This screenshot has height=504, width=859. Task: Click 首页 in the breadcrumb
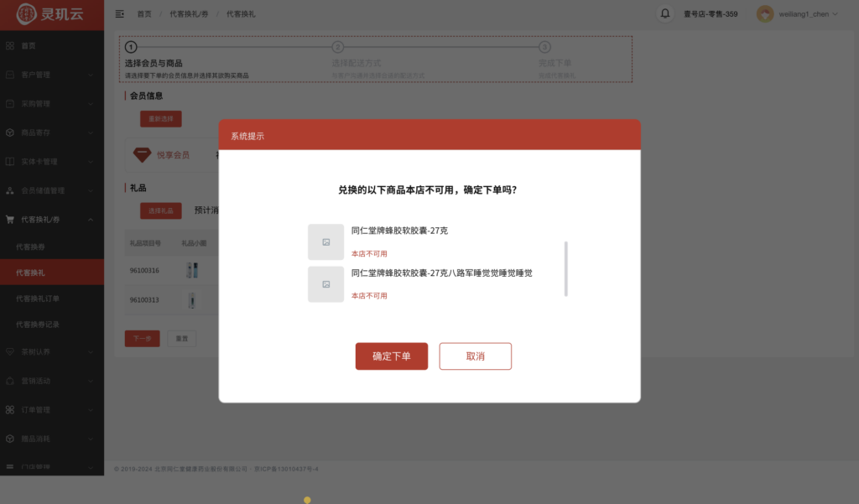coord(144,14)
